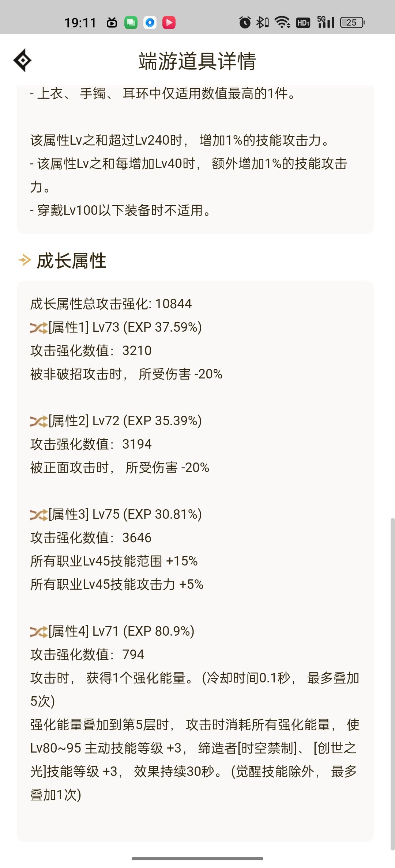This screenshot has width=395, height=868.
Task: Tap the shuffle icon beside 属性2
Action: tap(39, 421)
